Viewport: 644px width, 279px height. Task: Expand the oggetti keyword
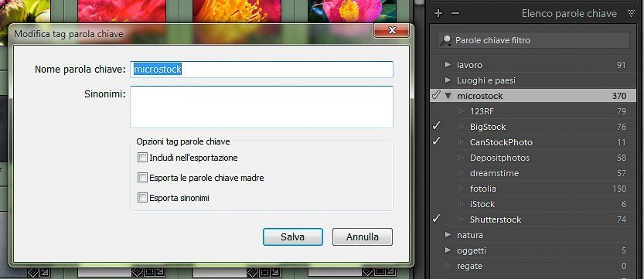[448, 250]
